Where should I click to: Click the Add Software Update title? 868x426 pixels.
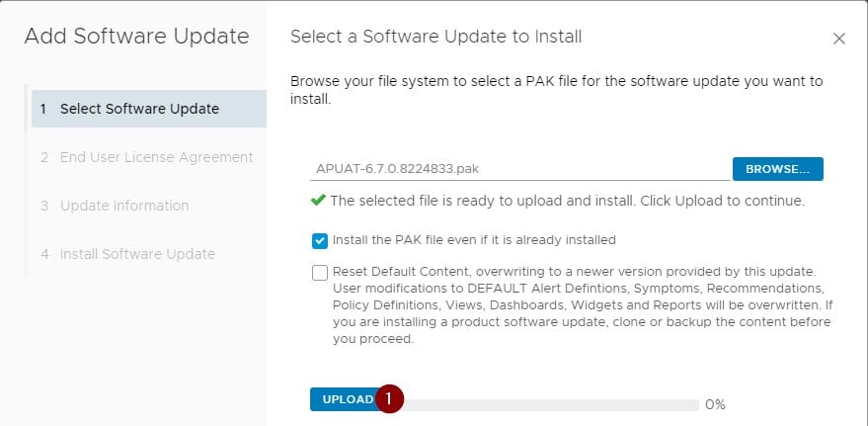pyautogui.click(x=136, y=38)
